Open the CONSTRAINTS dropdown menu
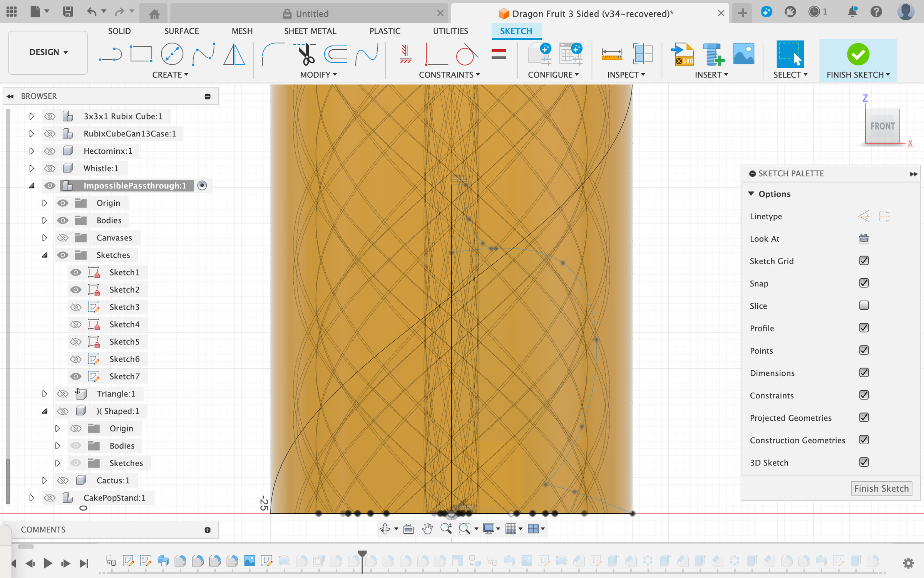 point(449,75)
